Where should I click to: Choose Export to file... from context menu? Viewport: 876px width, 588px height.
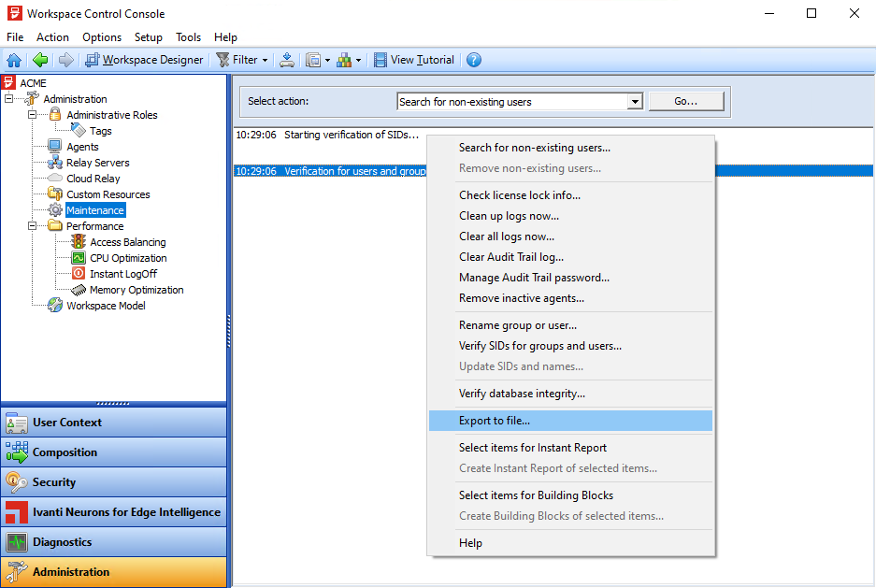click(494, 421)
